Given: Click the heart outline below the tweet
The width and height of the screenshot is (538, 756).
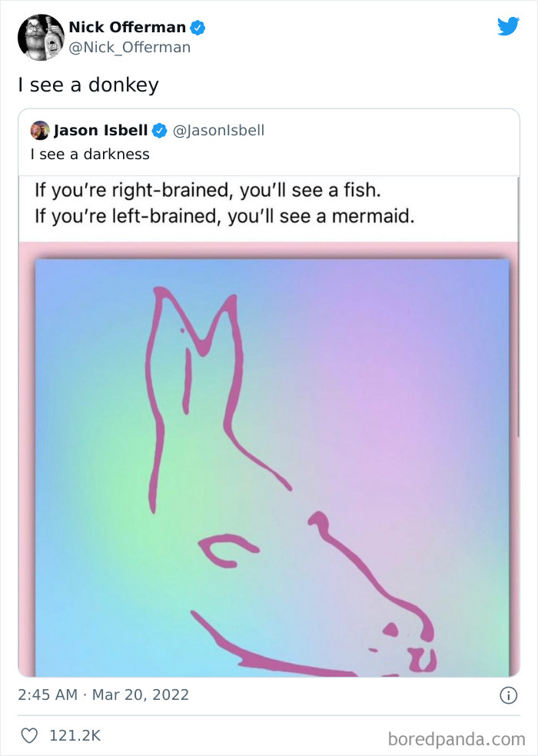Looking at the screenshot, I should click(x=28, y=735).
